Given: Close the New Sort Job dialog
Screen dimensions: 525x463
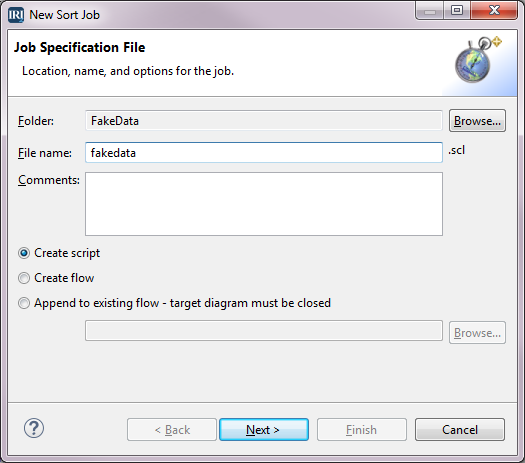Looking at the screenshot, I should coord(494,11).
